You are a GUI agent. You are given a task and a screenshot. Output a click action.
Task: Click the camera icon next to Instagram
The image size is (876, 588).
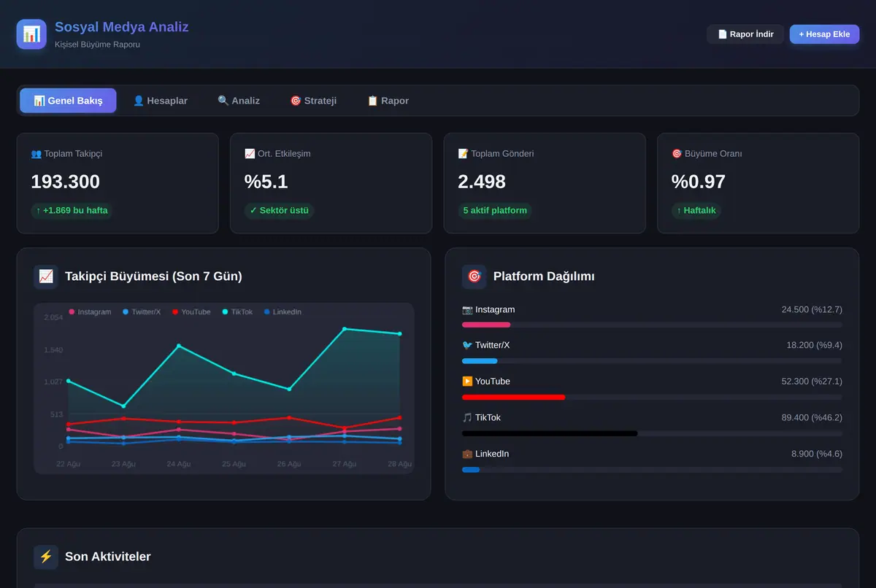click(467, 310)
